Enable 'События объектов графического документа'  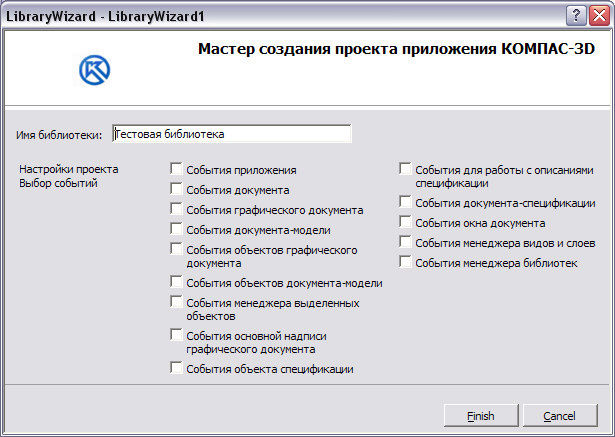coord(176,249)
